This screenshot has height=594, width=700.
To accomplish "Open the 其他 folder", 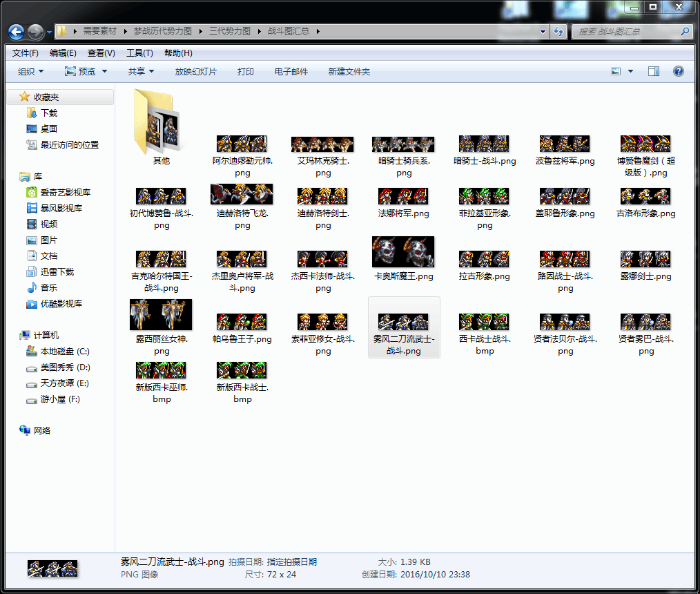I will pos(161,122).
